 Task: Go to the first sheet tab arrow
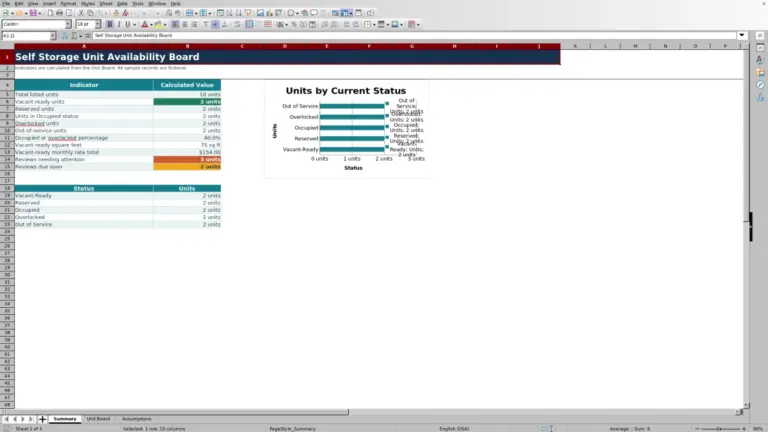pos(6,419)
